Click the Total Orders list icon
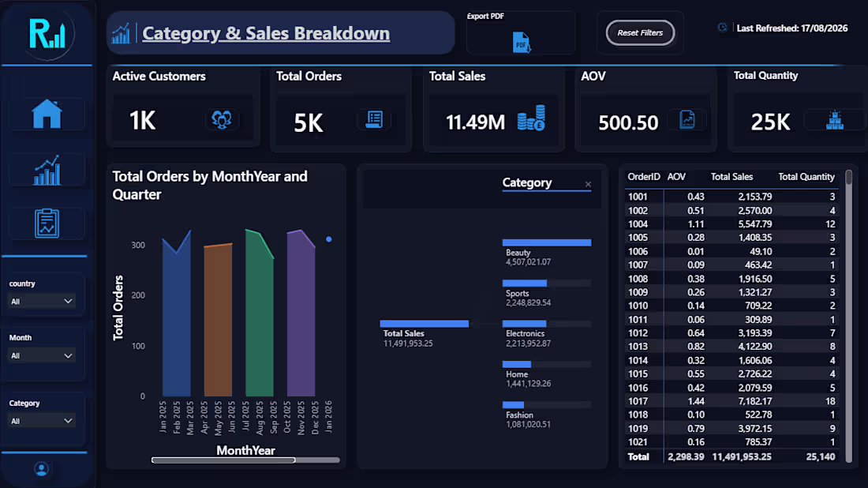The height and width of the screenshot is (488, 868). click(374, 119)
